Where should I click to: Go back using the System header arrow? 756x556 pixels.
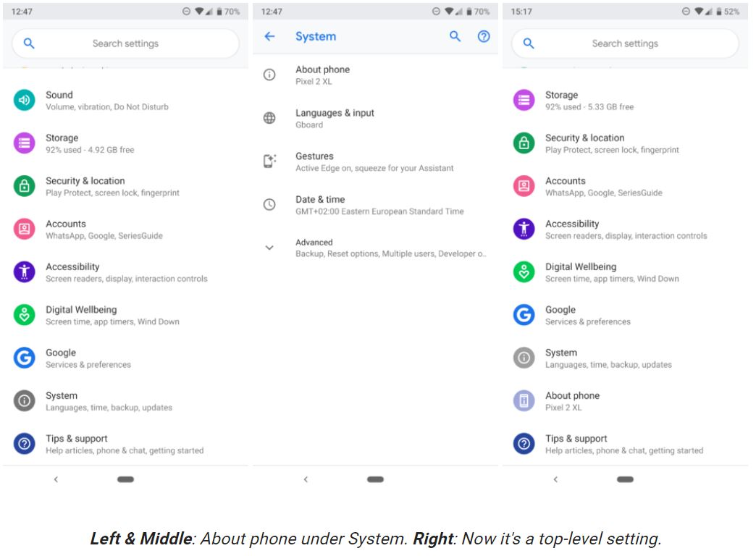pyautogui.click(x=269, y=36)
